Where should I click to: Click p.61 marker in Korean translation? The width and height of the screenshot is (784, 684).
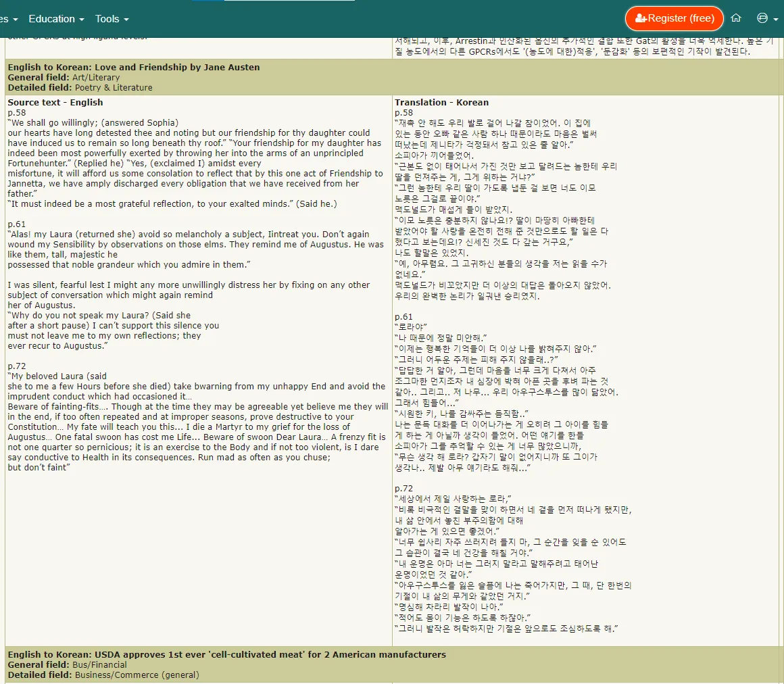[x=404, y=317]
